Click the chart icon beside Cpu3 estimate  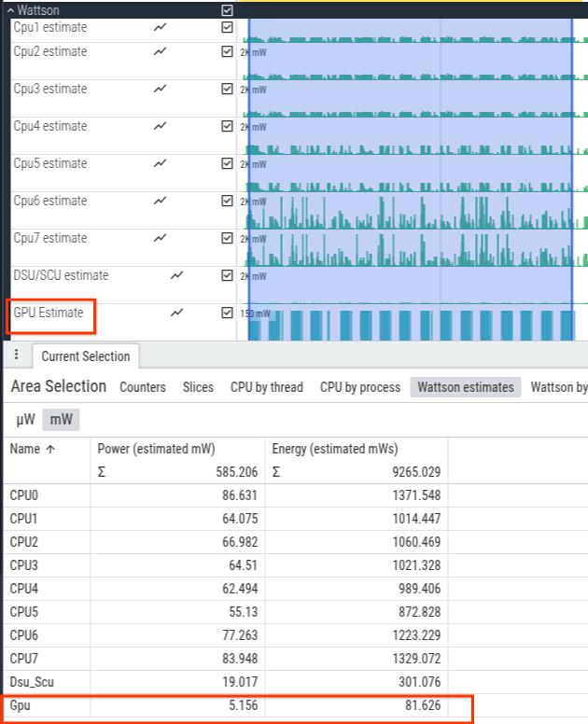click(160, 89)
